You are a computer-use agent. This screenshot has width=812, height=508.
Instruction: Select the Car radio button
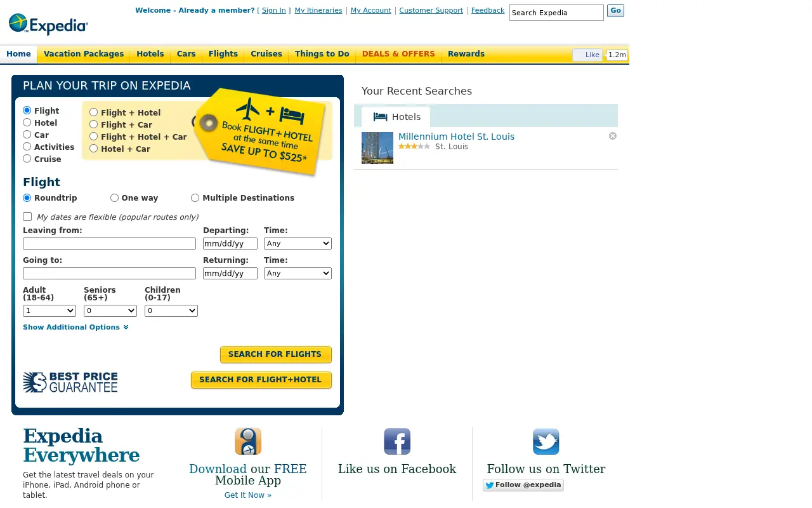coord(27,135)
